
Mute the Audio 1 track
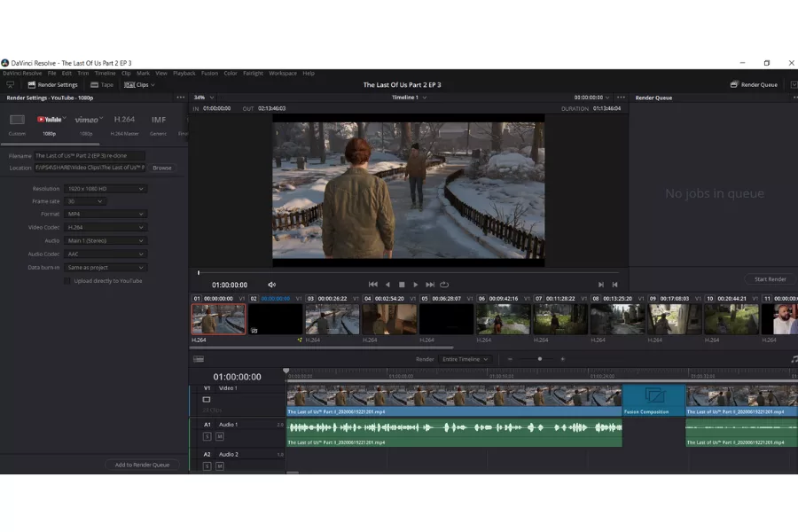(x=220, y=436)
